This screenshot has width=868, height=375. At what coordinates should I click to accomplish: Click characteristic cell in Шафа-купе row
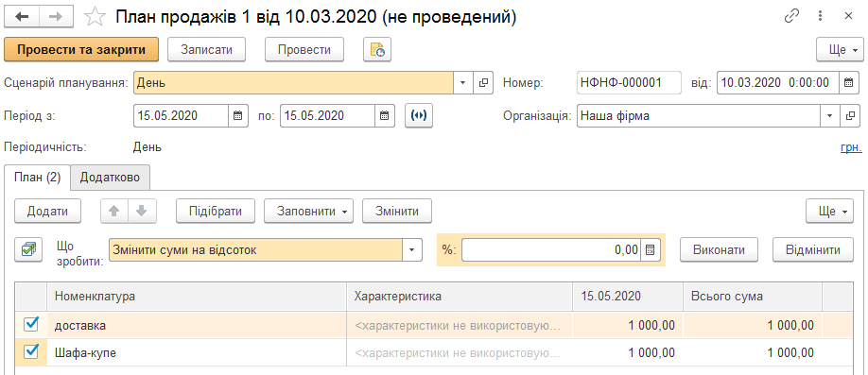[x=460, y=352]
